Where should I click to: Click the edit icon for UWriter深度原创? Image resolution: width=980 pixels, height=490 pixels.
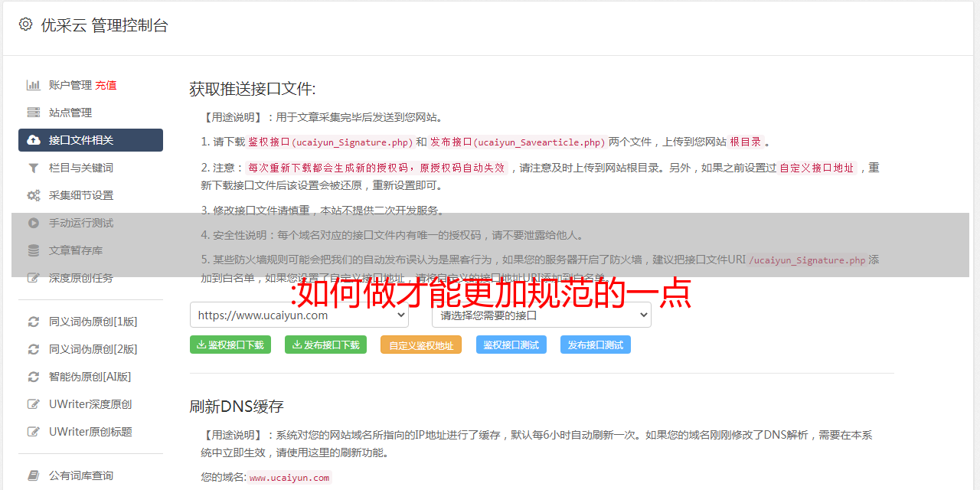34,404
